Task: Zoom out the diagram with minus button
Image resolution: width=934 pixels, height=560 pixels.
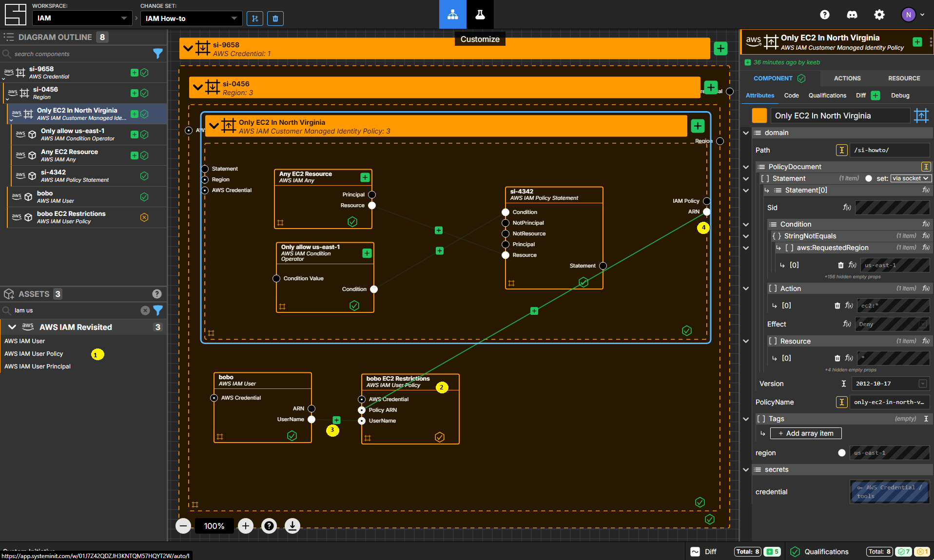Action: [183, 526]
